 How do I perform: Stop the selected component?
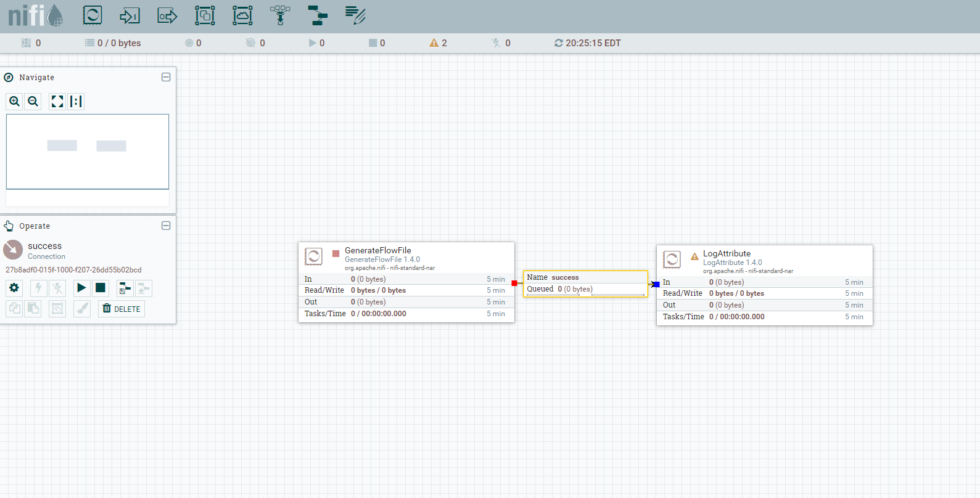coord(101,288)
